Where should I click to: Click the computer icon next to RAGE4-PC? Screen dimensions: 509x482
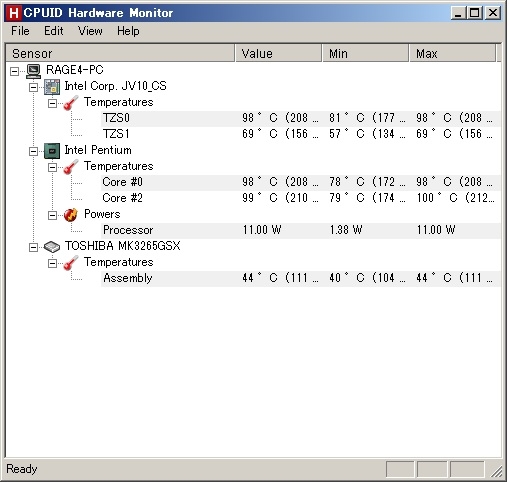click(33, 71)
